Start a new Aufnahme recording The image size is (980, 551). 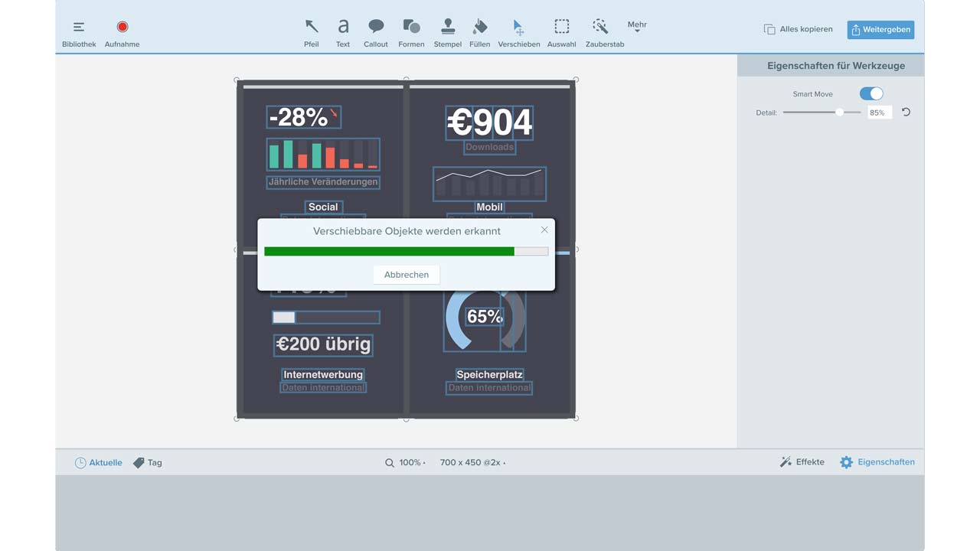(122, 33)
